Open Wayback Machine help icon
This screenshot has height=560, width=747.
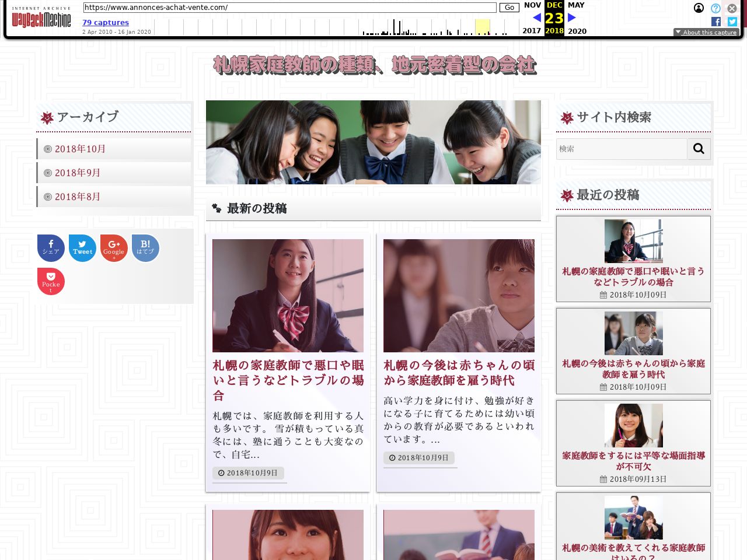pos(715,8)
